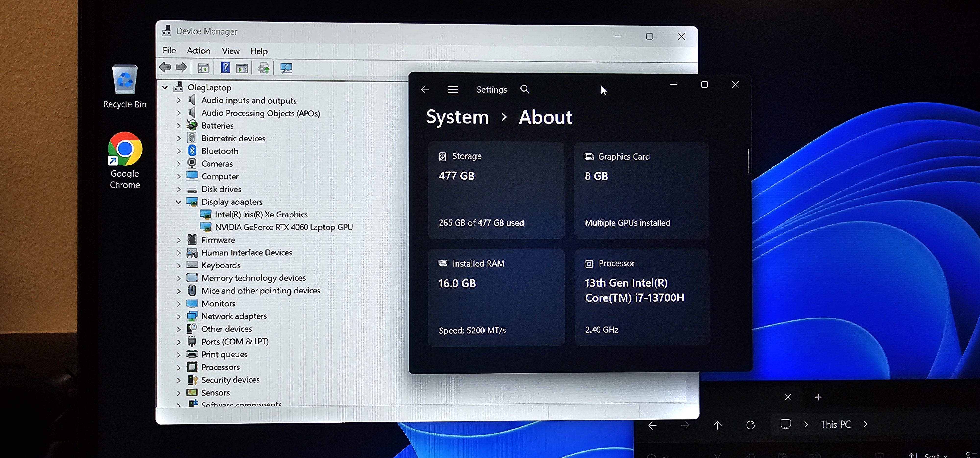Click the Device Manager back arrow icon

tap(165, 67)
